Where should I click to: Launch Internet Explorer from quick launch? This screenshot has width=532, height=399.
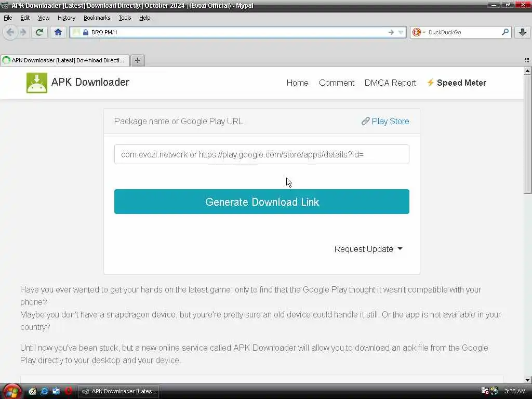pyautogui.click(x=44, y=391)
